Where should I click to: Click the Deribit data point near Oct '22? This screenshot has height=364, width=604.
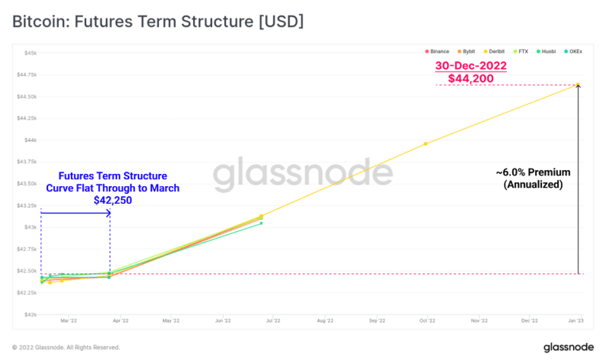[425, 144]
